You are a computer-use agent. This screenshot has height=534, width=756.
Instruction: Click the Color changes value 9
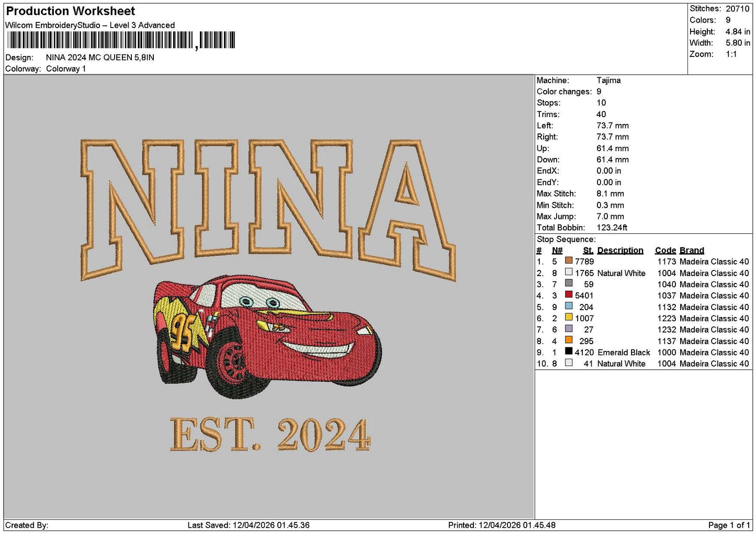[x=599, y=92]
